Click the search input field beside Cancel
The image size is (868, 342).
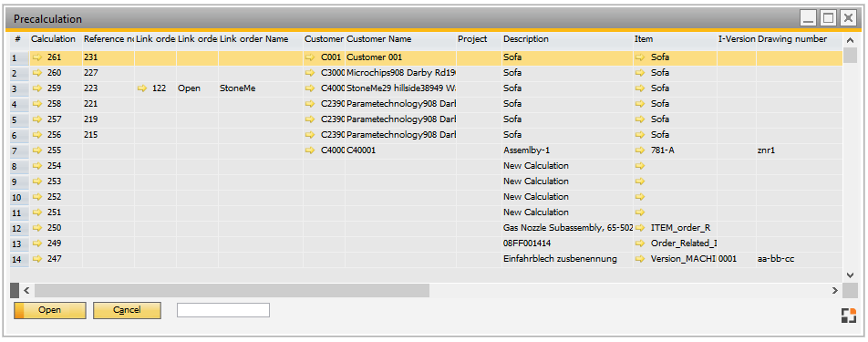[223, 310]
